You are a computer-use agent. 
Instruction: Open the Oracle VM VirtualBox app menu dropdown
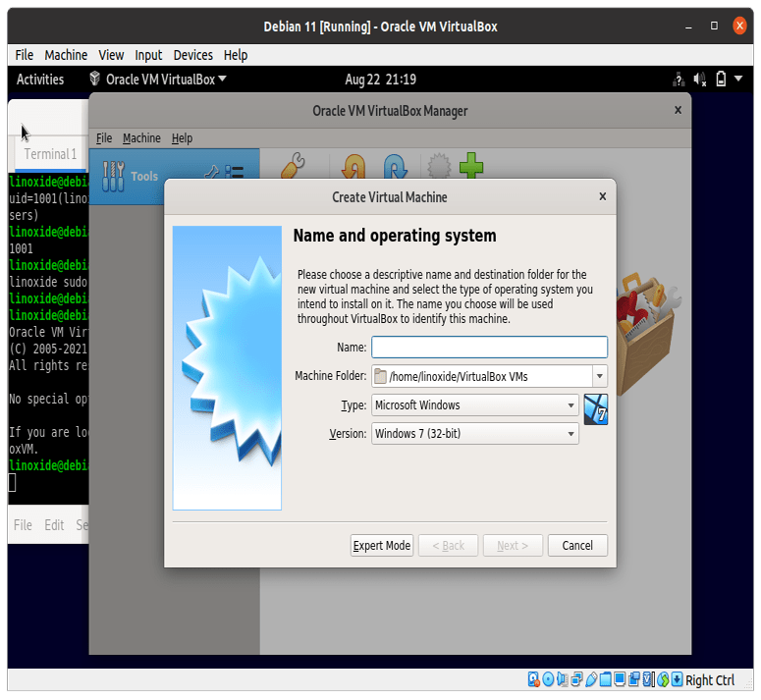click(x=158, y=80)
